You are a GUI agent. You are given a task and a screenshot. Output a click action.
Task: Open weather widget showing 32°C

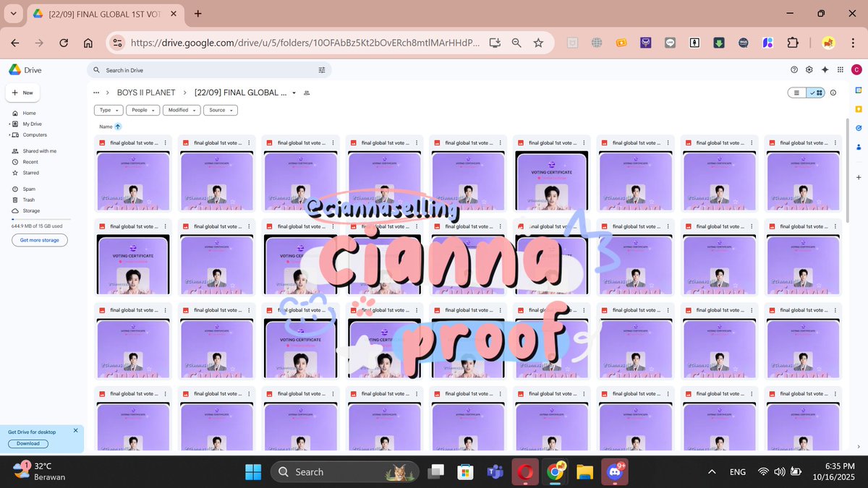click(x=40, y=471)
